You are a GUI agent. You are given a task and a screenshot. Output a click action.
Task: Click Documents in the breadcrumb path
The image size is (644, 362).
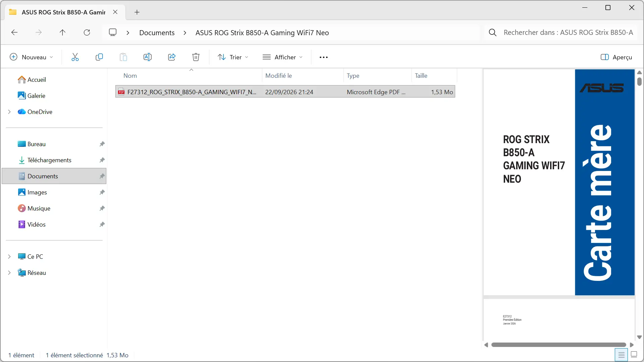point(157,33)
